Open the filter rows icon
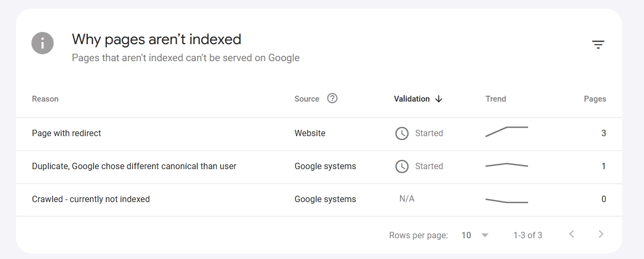The height and width of the screenshot is (259, 644). pos(598,45)
